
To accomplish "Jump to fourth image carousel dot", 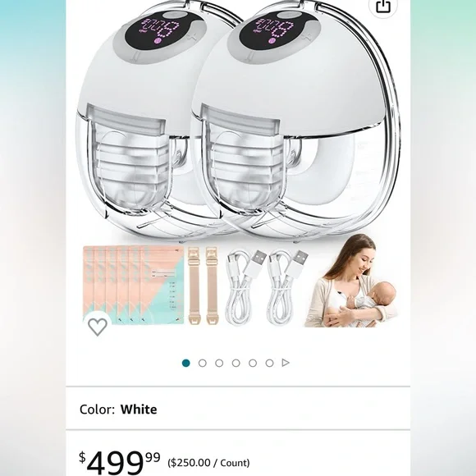I will 236,363.
